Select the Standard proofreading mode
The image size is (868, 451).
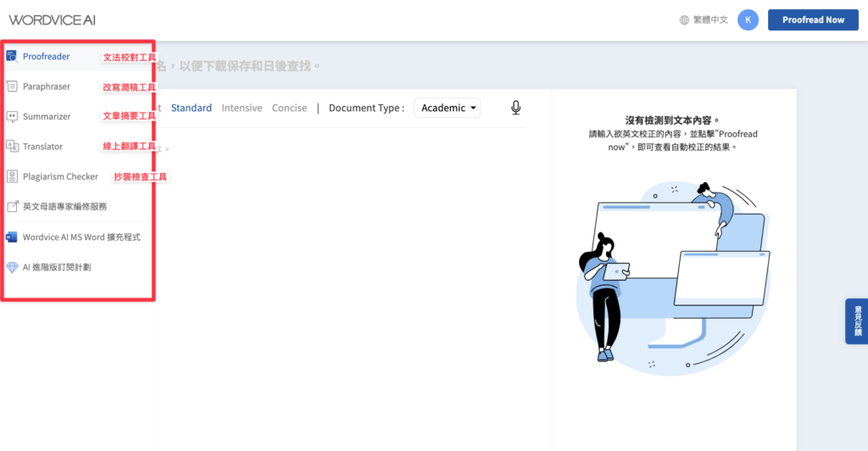click(191, 108)
